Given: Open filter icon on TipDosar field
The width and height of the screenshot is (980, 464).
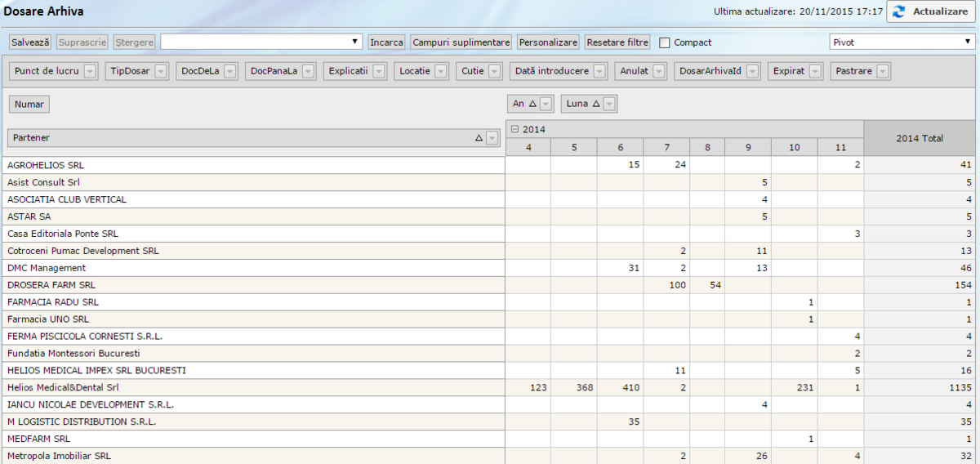Looking at the screenshot, I should coord(161,72).
